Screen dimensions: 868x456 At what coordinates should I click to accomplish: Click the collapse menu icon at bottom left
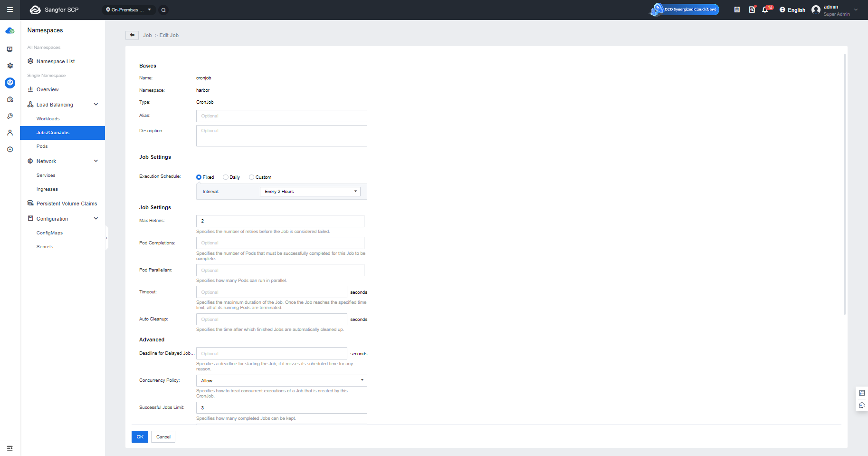(x=10, y=448)
